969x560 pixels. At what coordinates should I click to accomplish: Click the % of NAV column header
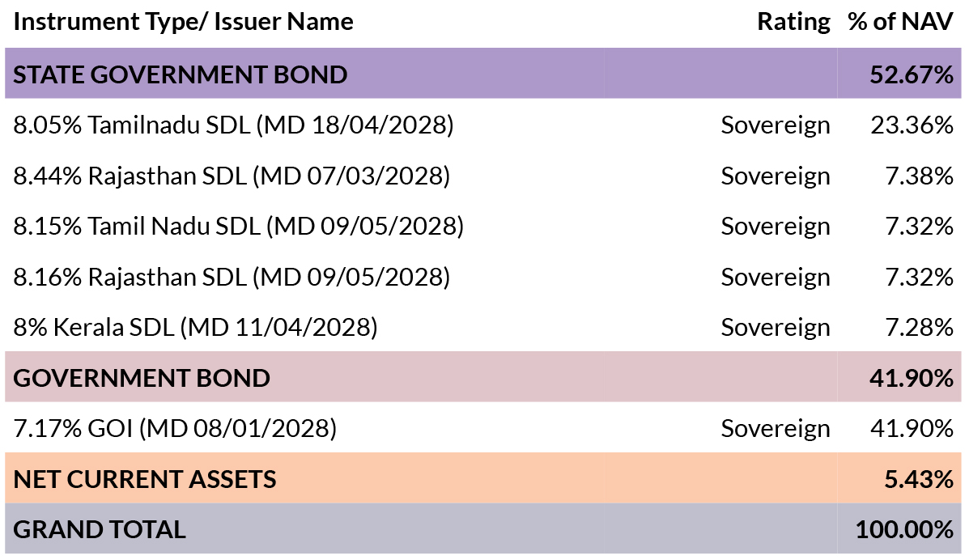click(x=900, y=22)
